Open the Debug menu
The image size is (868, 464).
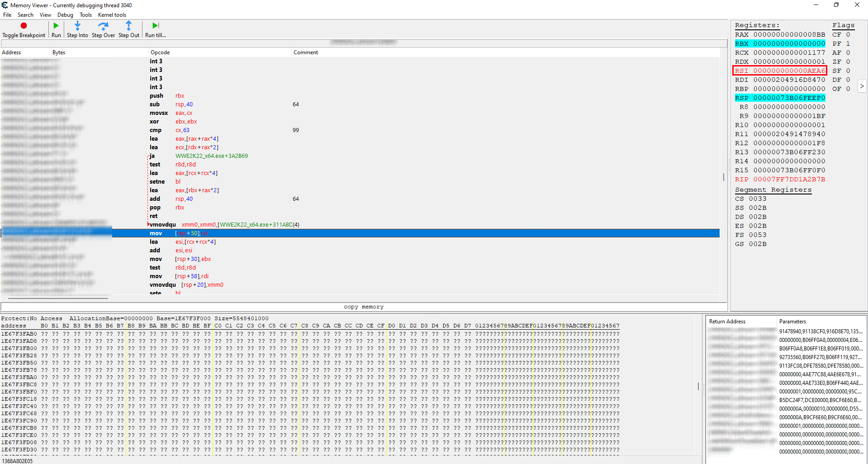coord(65,15)
